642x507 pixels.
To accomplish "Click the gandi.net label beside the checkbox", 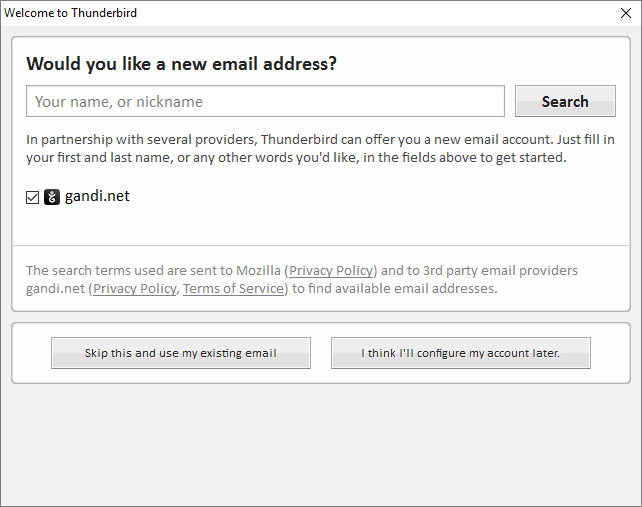I will 97,196.
